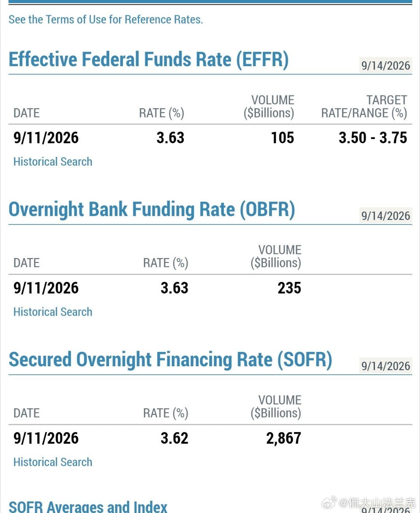Click the Weibo logo watermark icon
Image resolution: width=420 pixels, height=513 pixels.
tap(329, 502)
